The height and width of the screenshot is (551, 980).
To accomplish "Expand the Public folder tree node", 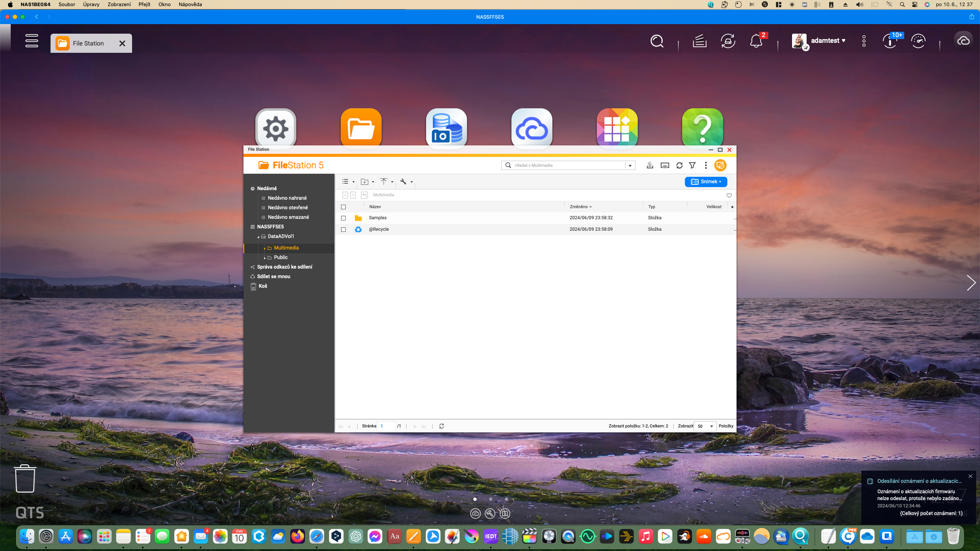I will point(265,258).
